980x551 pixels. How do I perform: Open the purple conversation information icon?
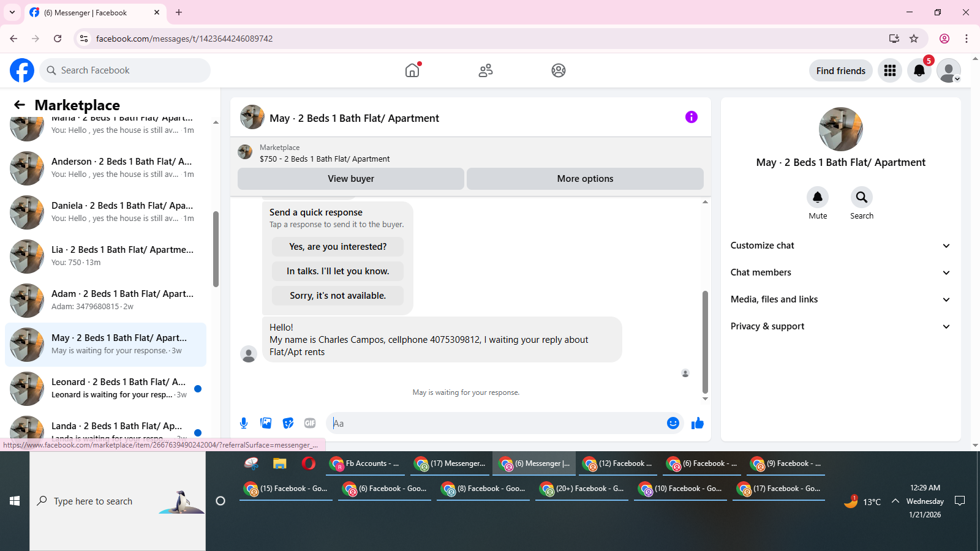(x=692, y=117)
